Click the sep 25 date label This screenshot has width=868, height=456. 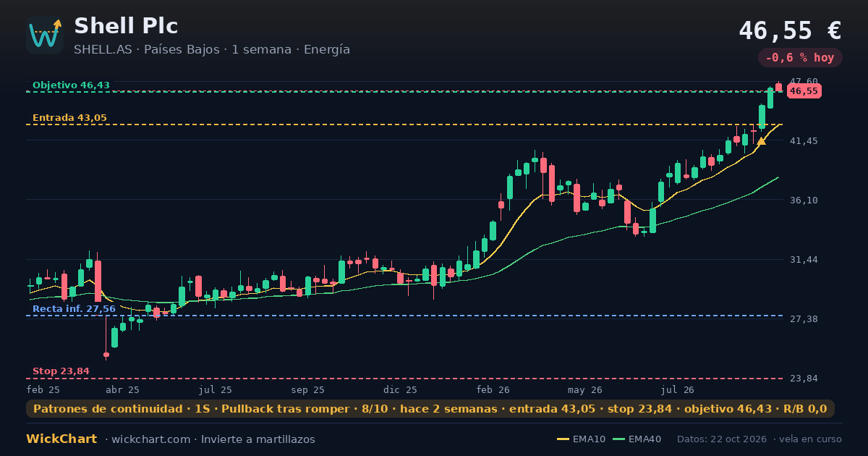(x=308, y=389)
